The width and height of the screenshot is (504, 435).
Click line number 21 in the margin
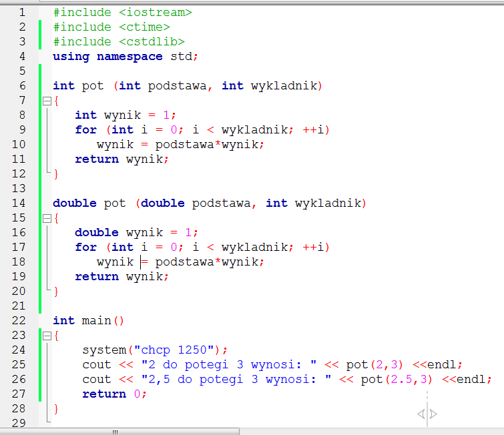(19, 306)
